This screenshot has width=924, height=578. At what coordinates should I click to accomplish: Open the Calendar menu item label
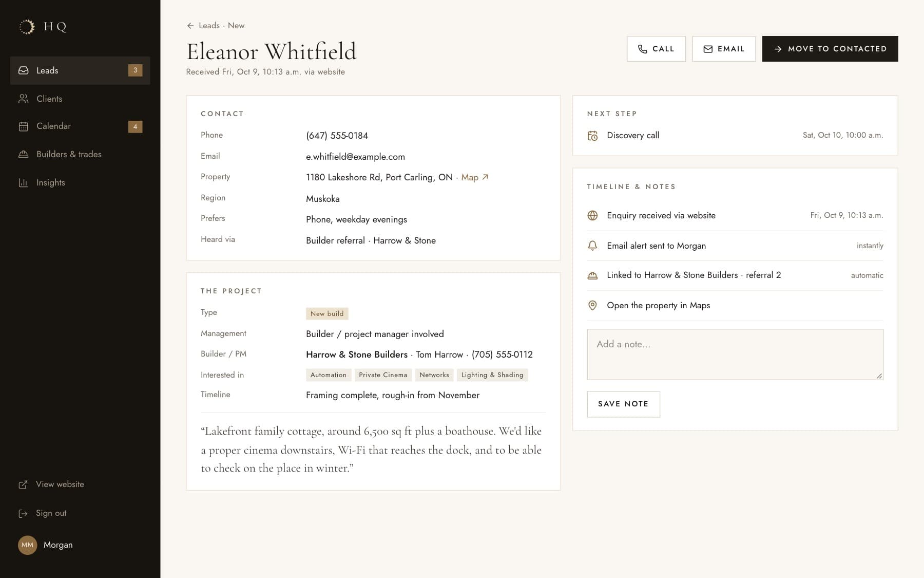pos(53,126)
